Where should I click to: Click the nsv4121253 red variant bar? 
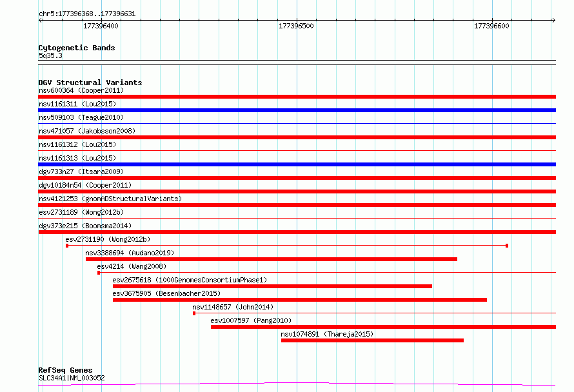297,205
